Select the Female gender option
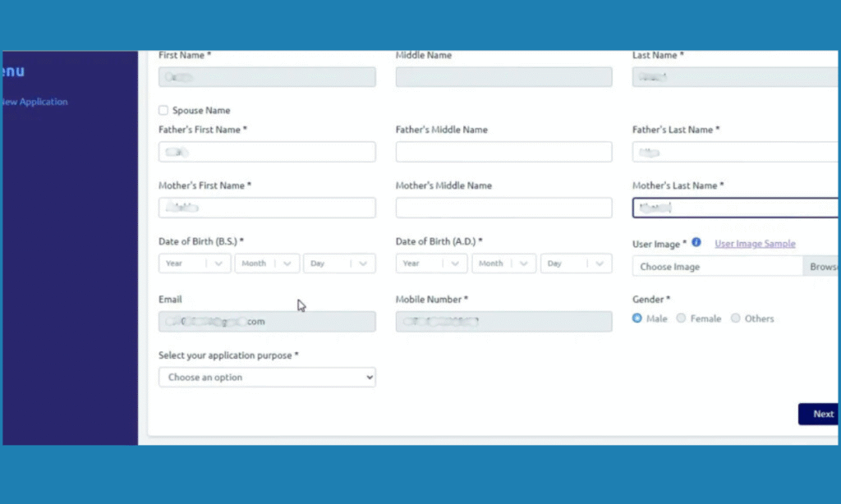Viewport: 841px width, 504px height. click(x=682, y=318)
